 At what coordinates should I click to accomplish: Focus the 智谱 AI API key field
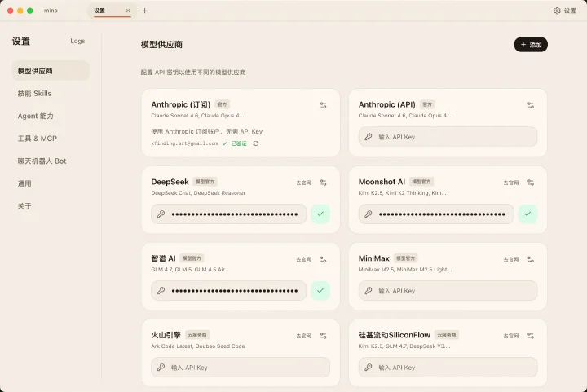tap(229, 291)
